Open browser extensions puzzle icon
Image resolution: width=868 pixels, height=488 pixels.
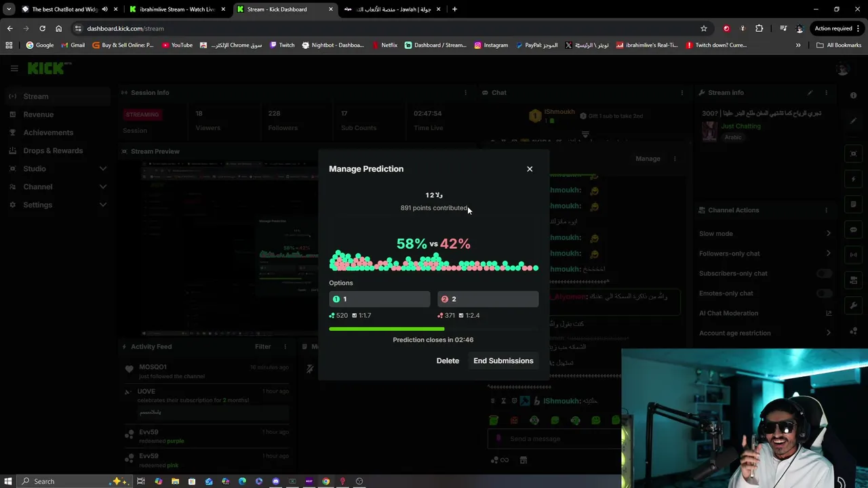tap(759, 28)
